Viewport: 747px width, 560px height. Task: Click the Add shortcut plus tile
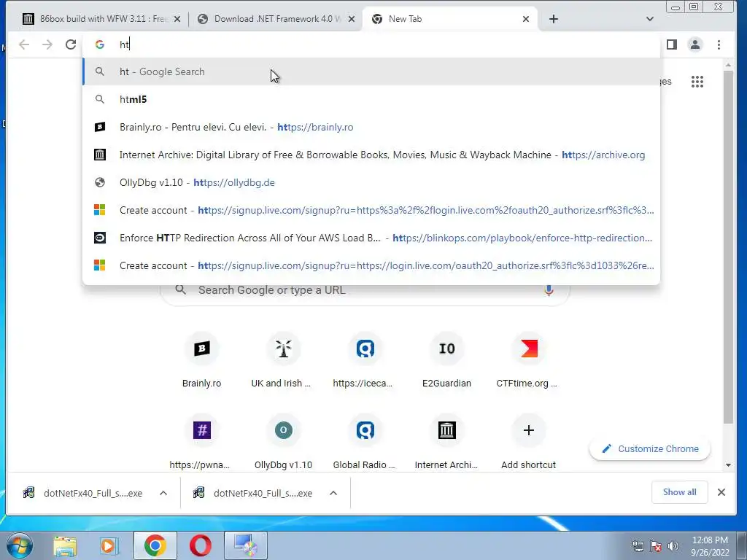point(528,443)
